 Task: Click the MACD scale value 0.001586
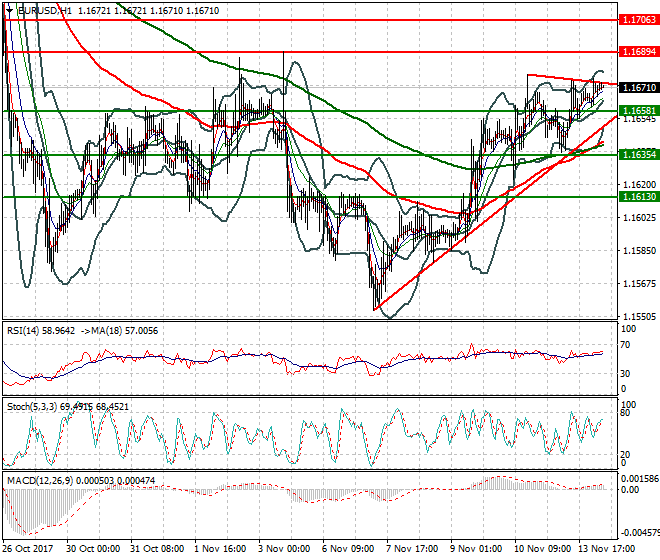coord(640,479)
